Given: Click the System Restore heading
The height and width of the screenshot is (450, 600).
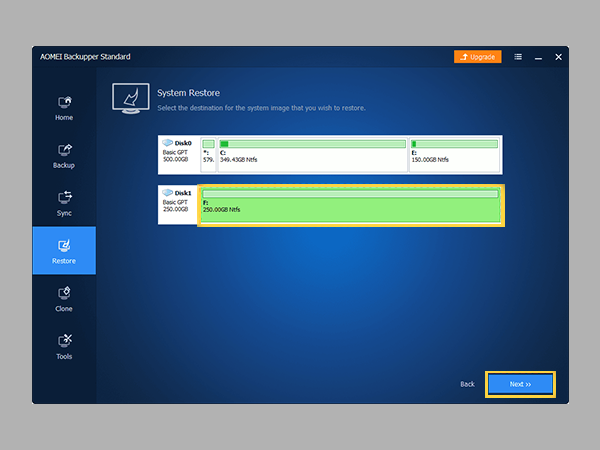Looking at the screenshot, I should point(188,93).
